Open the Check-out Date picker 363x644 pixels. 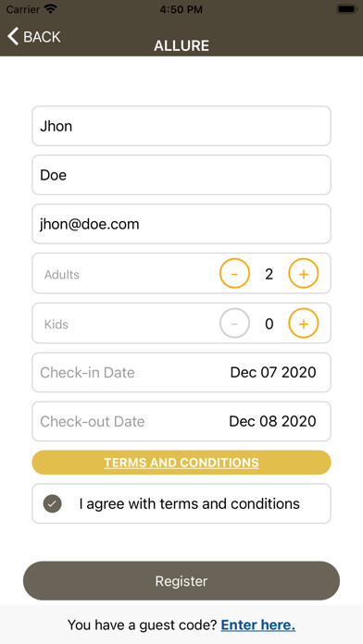[181, 421]
